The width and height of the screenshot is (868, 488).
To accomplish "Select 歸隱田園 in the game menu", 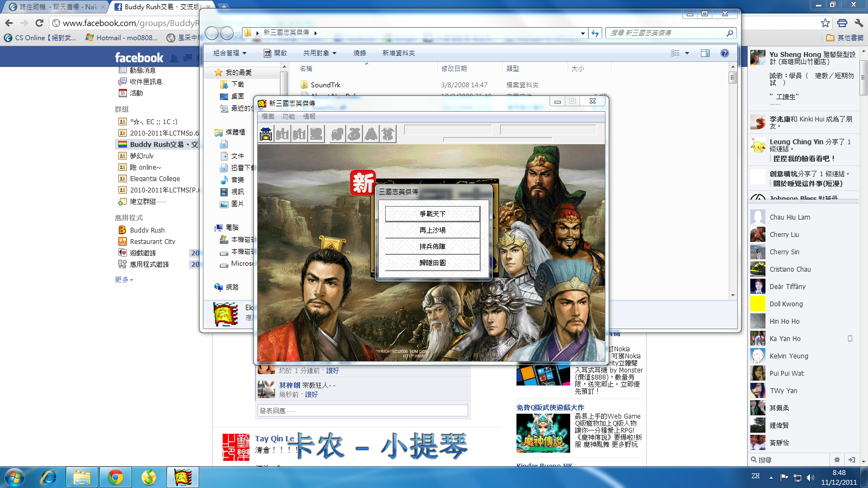I will pyautogui.click(x=432, y=263).
